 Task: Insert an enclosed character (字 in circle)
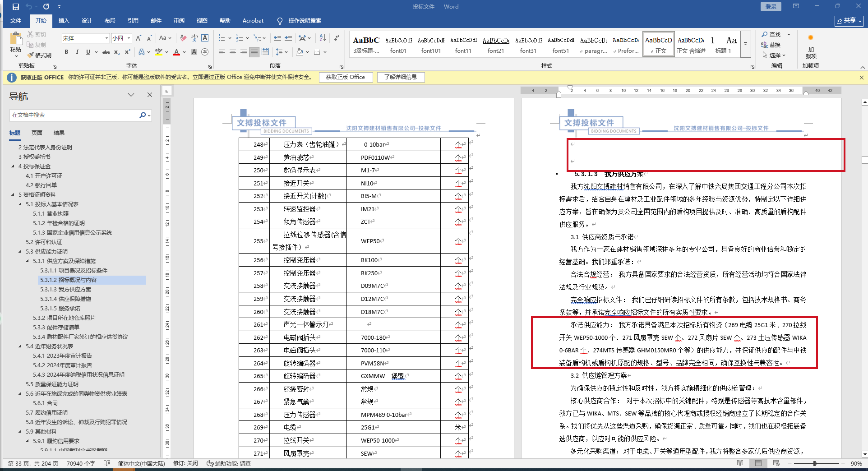(x=205, y=52)
